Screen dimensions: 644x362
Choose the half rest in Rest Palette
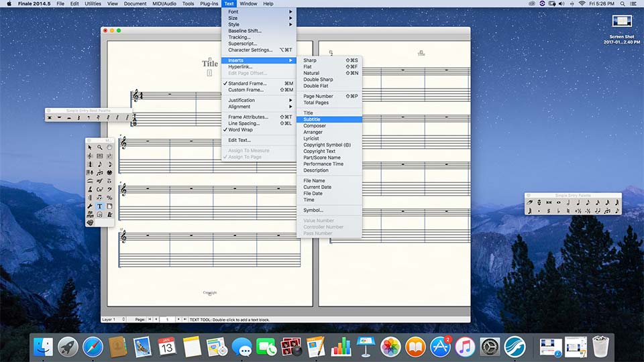coord(69,117)
